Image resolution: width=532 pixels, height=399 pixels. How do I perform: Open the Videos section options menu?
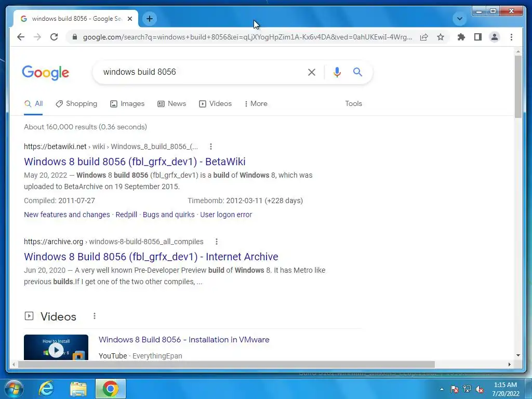(x=95, y=316)
